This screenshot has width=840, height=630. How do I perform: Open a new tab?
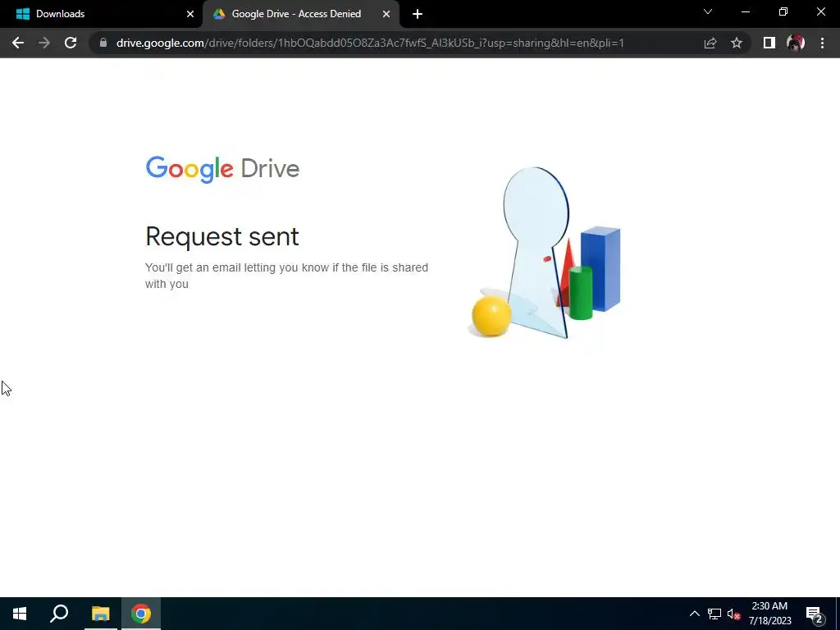[x=418, y=14]
